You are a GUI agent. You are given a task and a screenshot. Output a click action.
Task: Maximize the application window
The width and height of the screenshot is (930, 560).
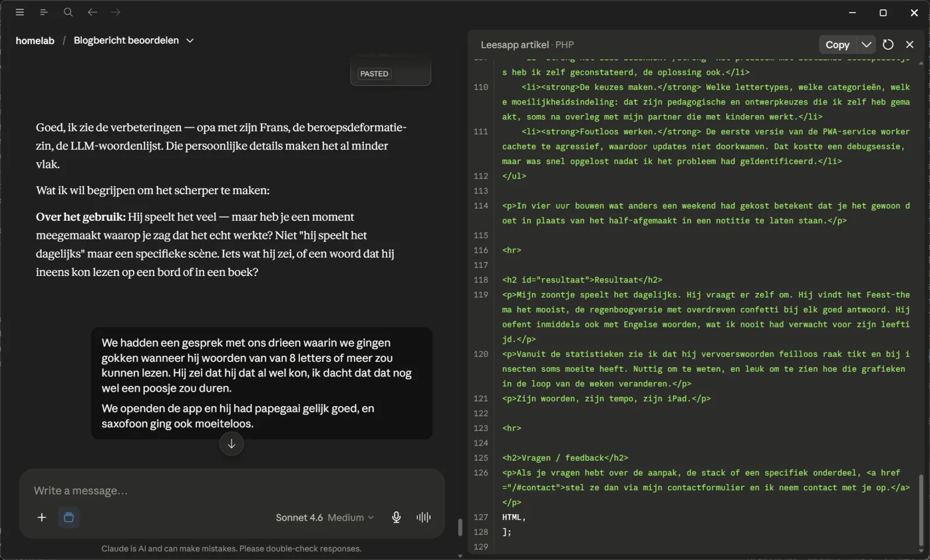pos(883,12)
